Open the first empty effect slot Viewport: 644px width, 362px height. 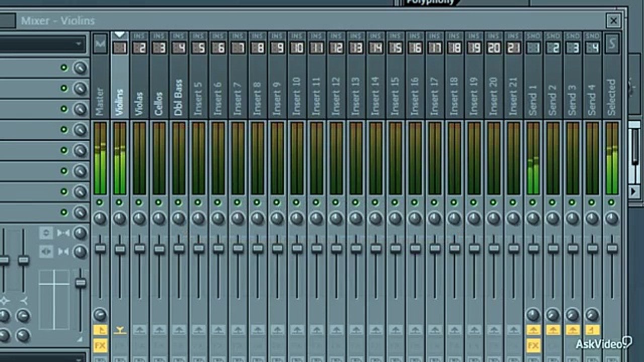(x=29, y=68)
